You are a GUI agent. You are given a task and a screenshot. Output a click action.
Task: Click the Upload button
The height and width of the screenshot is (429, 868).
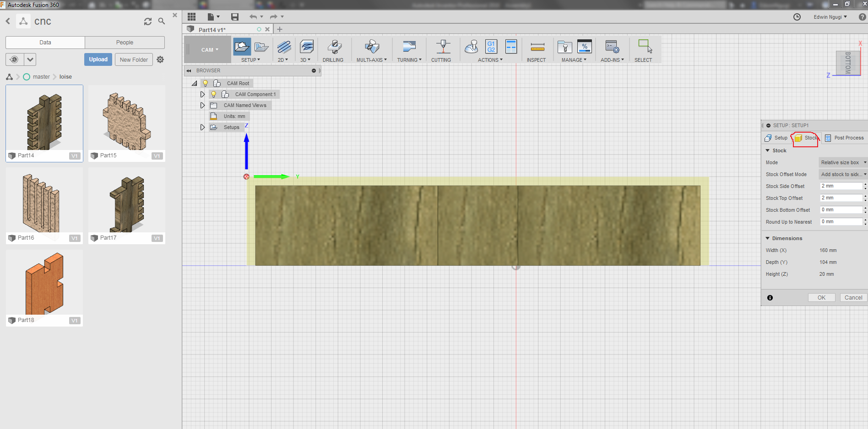coord(98,59)
